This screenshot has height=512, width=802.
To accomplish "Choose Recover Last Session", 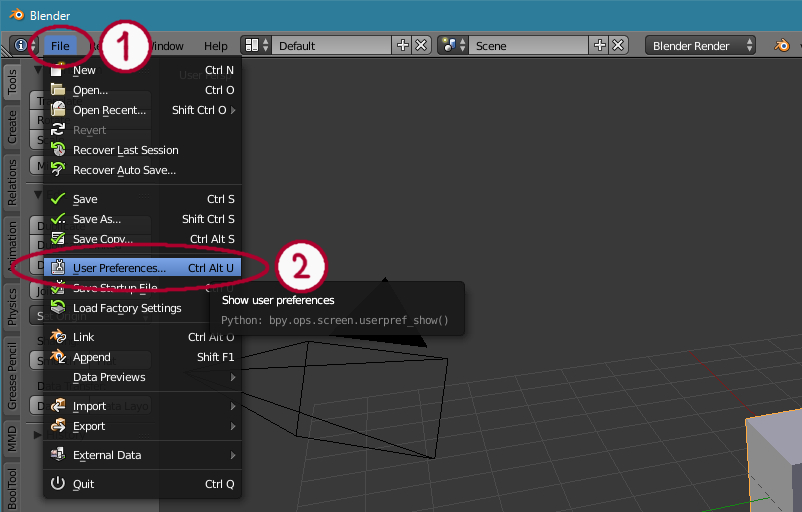I will (x=125, y=150).
